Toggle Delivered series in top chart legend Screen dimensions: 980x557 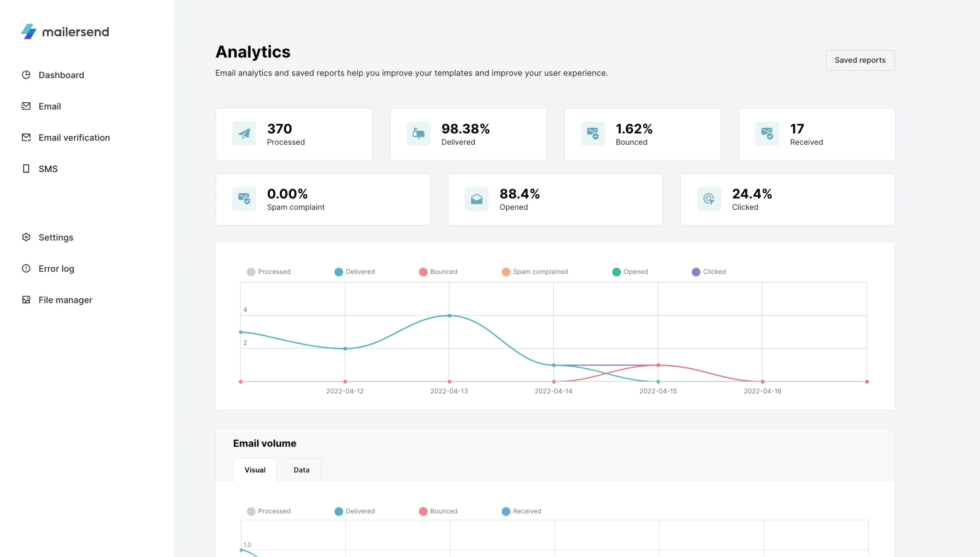click(x=355, y=272)
